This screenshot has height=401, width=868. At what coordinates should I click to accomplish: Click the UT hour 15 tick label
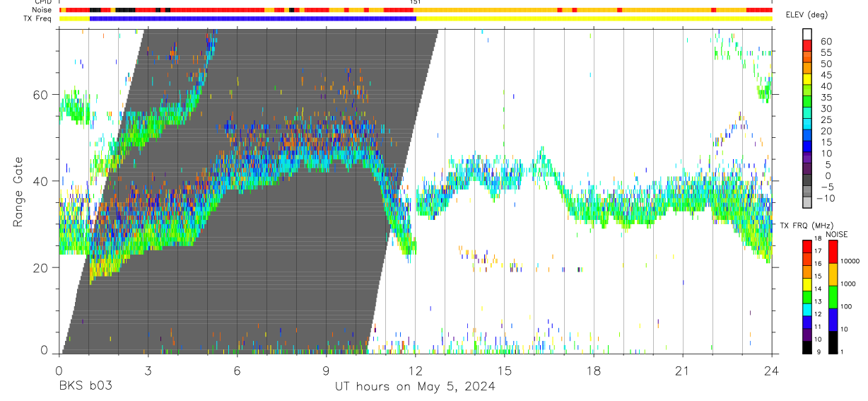(x=505, y=371)
